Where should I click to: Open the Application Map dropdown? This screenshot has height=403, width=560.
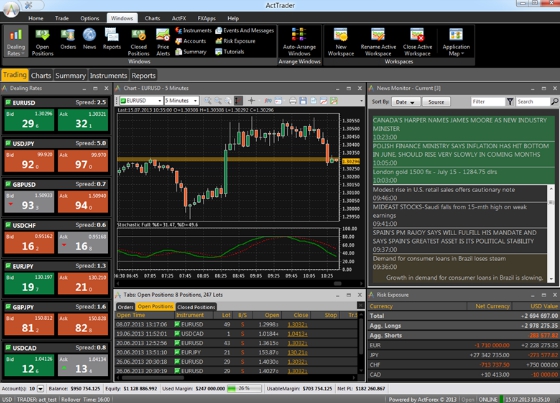click(456, 41)
